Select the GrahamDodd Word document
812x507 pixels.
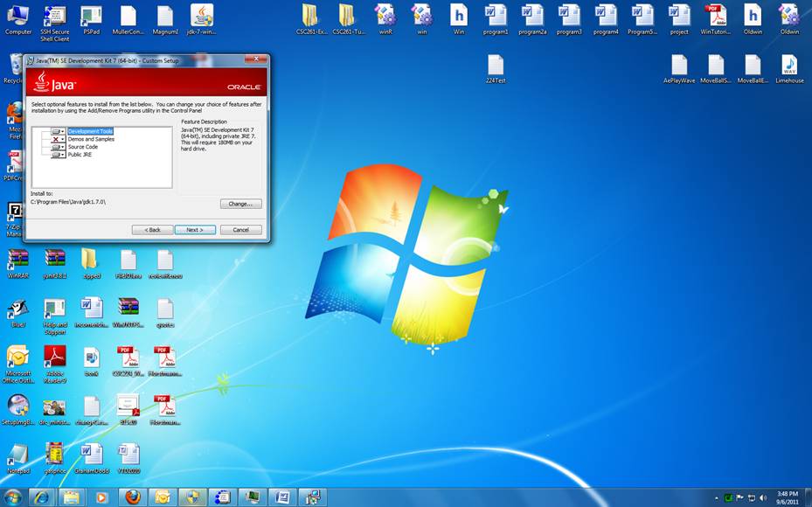[92, 459]
